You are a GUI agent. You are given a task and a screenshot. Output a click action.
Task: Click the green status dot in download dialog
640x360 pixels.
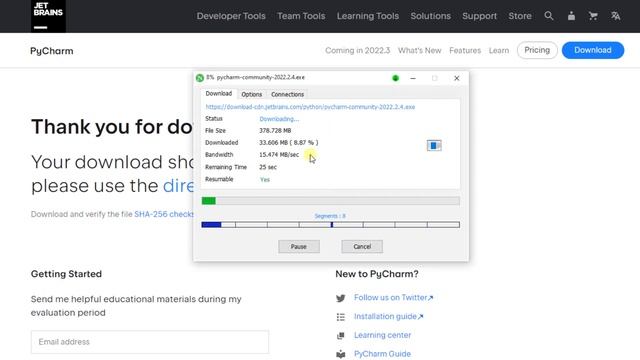395,78
